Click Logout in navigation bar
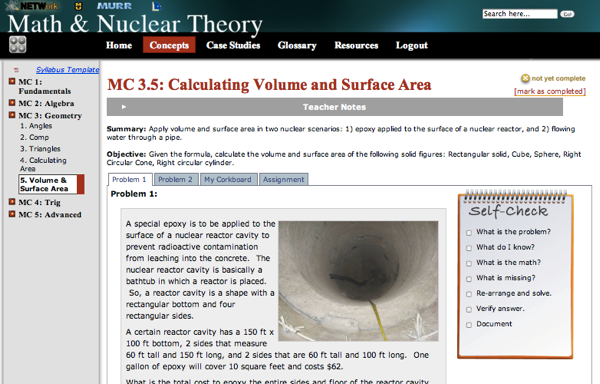Screen dimensions: 600x384 [411, 45]
